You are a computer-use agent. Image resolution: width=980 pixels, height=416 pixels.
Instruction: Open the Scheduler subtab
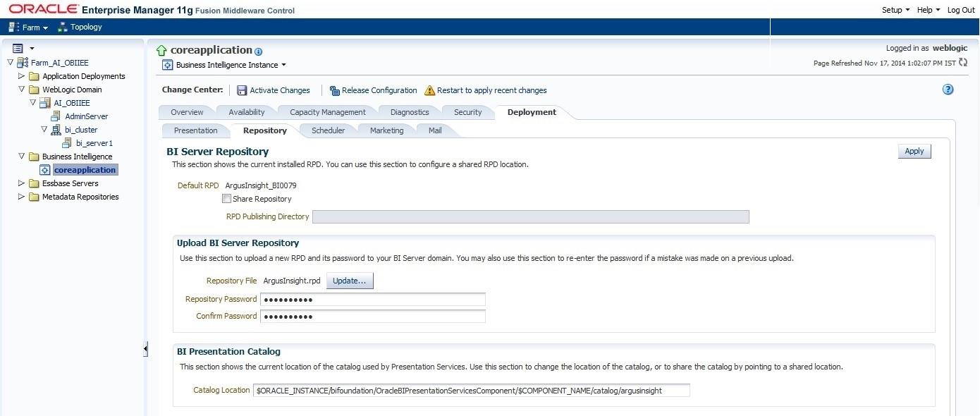point(329,130)
